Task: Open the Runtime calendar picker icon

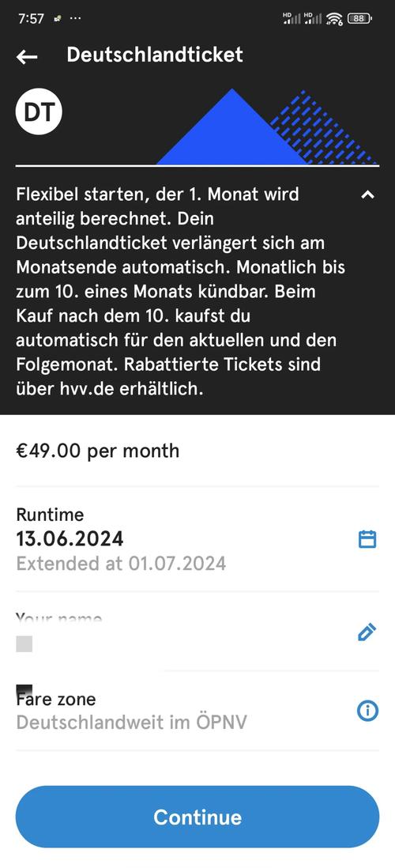Action: [x=367, y=538]
